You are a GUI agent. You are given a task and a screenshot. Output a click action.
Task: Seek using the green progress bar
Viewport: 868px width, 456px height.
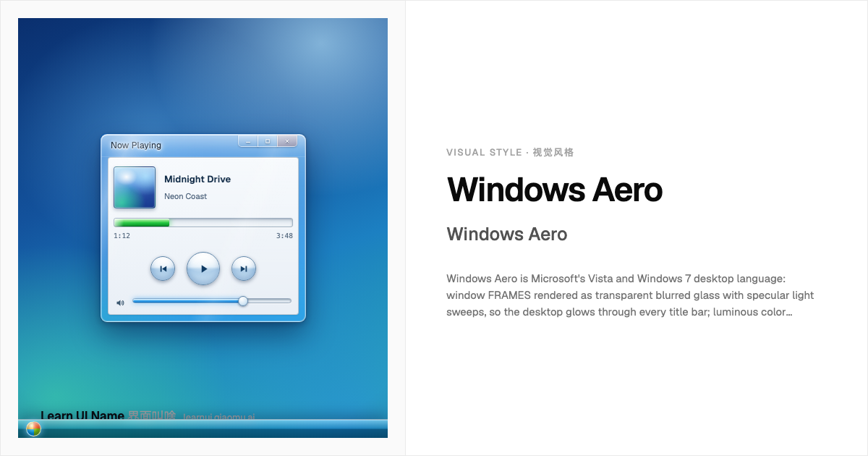coord(203,223)
